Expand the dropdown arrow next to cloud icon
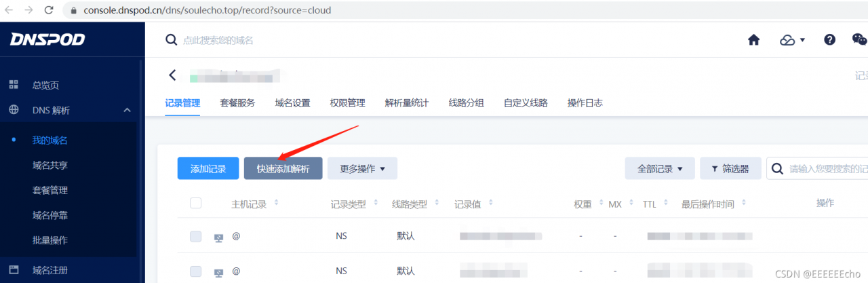Image resolution: width=868 pixels, height=283 pixels. [802, 40]
